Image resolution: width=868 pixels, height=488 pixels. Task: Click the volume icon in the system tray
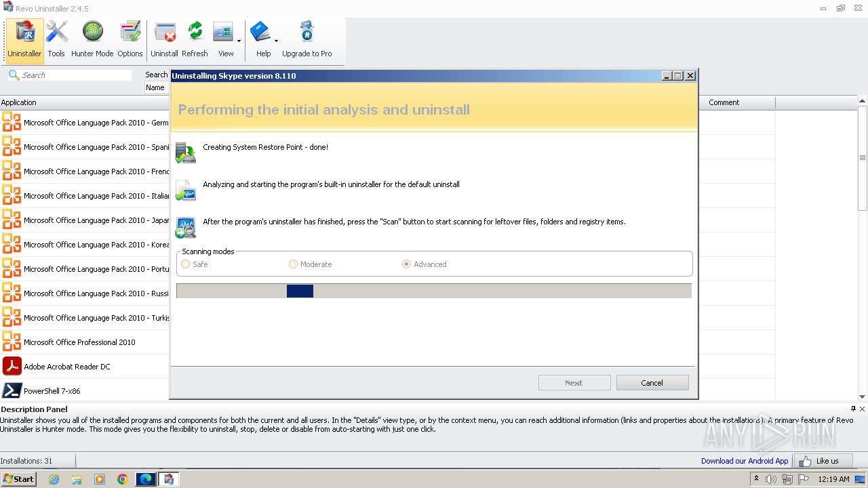tap(771, 479)
